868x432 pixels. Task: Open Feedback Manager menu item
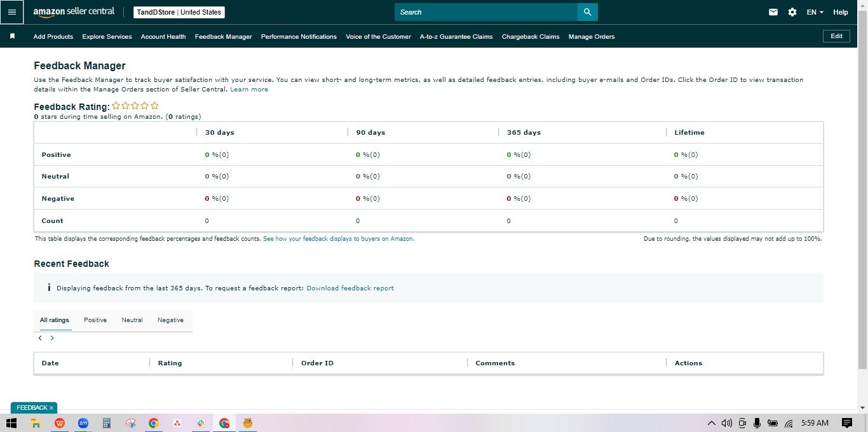tap(224, 37)
